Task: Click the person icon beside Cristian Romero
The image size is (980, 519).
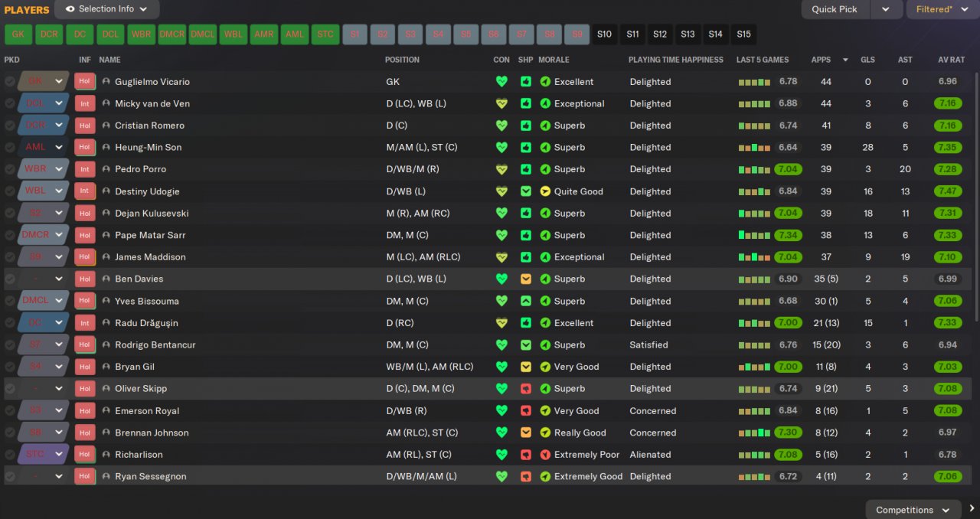Action: tap(106, 125)
